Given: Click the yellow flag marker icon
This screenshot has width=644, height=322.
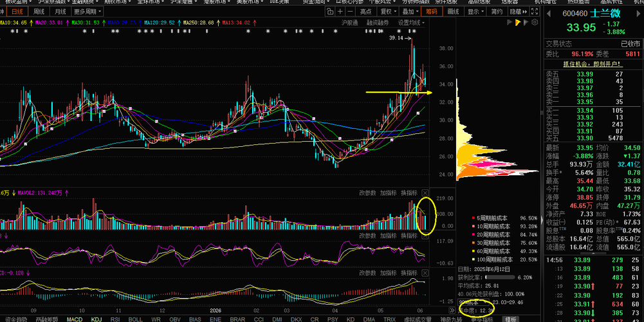Looking at the screenshot, I should pyautogui.click(x=518, y=22).
